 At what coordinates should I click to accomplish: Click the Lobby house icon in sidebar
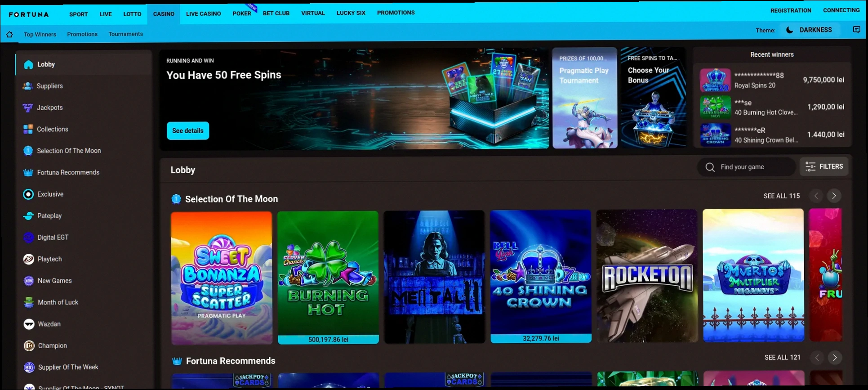28,64
